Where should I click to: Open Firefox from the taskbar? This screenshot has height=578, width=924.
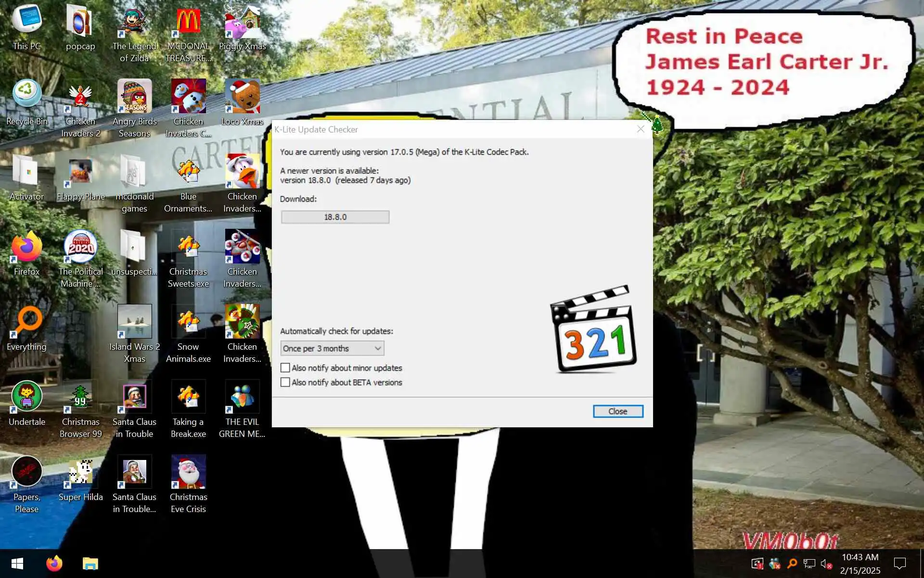point(54,563)
